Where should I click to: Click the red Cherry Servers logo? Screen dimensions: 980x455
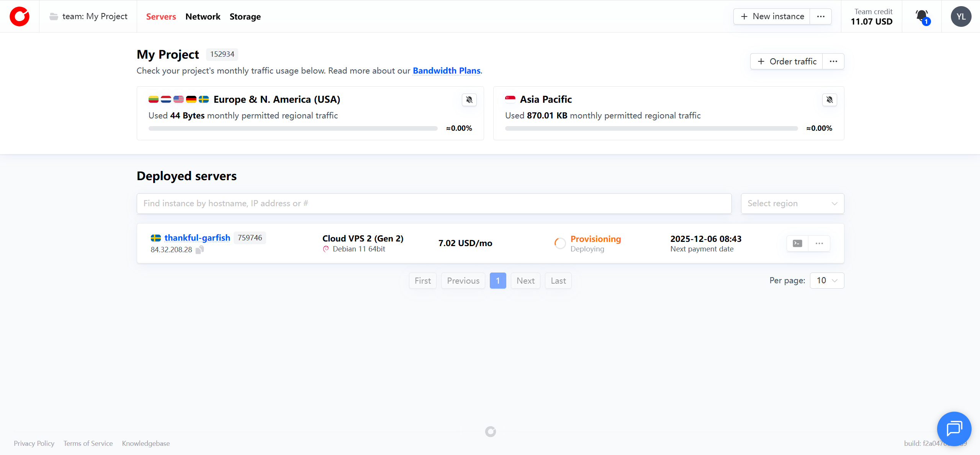pyautogui.click(x=20, y=16)
